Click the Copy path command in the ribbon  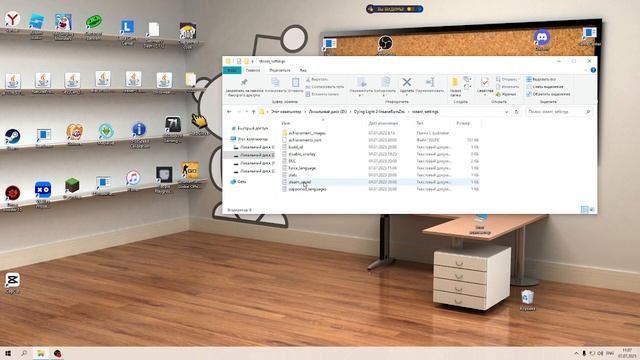[x=325, y=87]
